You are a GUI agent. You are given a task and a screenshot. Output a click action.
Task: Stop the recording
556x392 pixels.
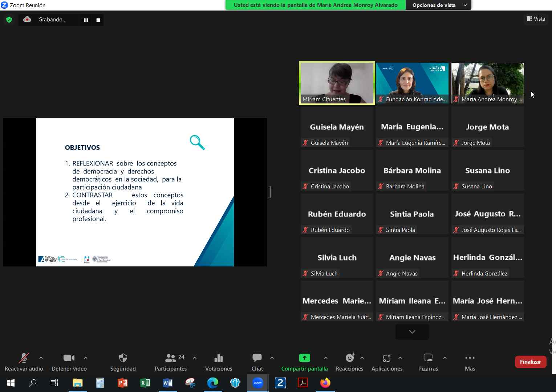(x=98, y=20)
